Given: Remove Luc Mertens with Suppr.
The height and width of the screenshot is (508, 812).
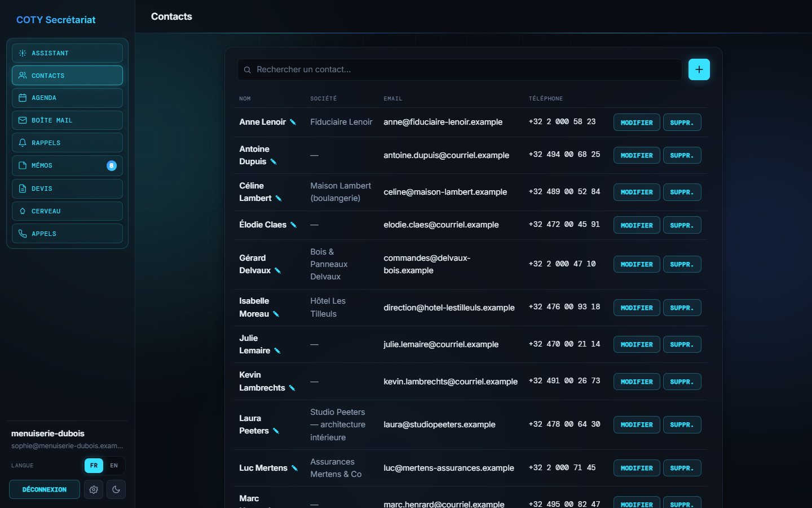Looking at the screenshot, I should tap(682, 468).
